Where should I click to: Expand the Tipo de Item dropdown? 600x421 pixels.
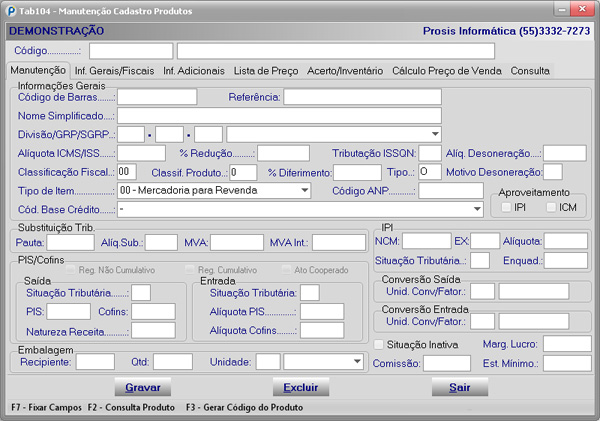click(305, 190)
